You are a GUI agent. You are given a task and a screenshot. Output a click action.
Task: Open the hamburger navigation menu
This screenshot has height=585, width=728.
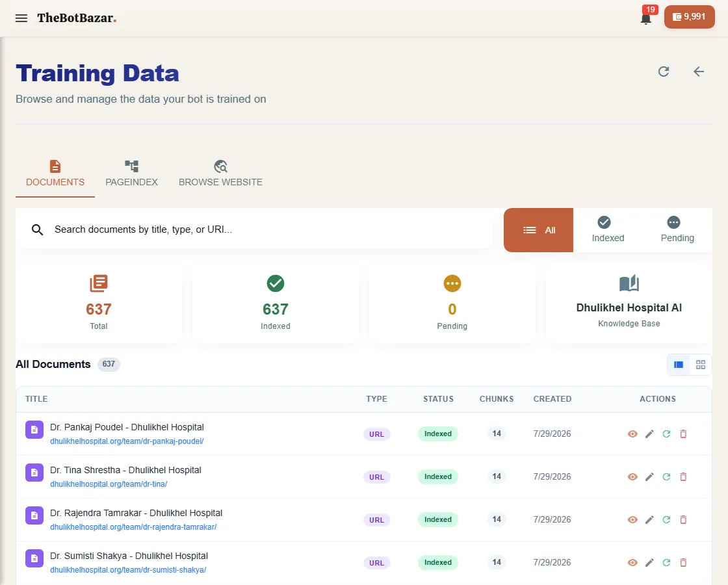pyautogui.click(x=21, y=18)
